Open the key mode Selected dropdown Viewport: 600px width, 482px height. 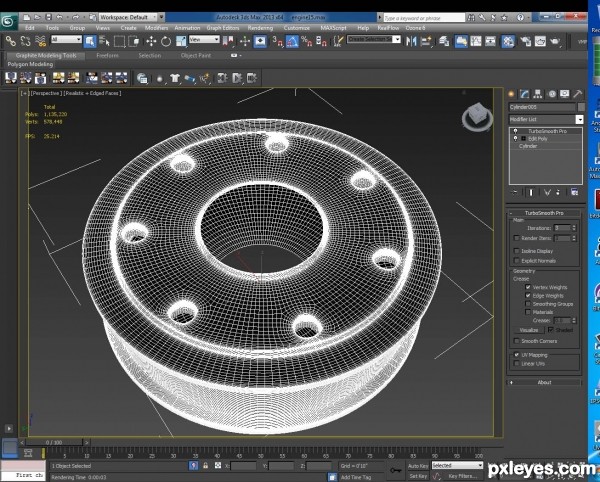[457, 466]
